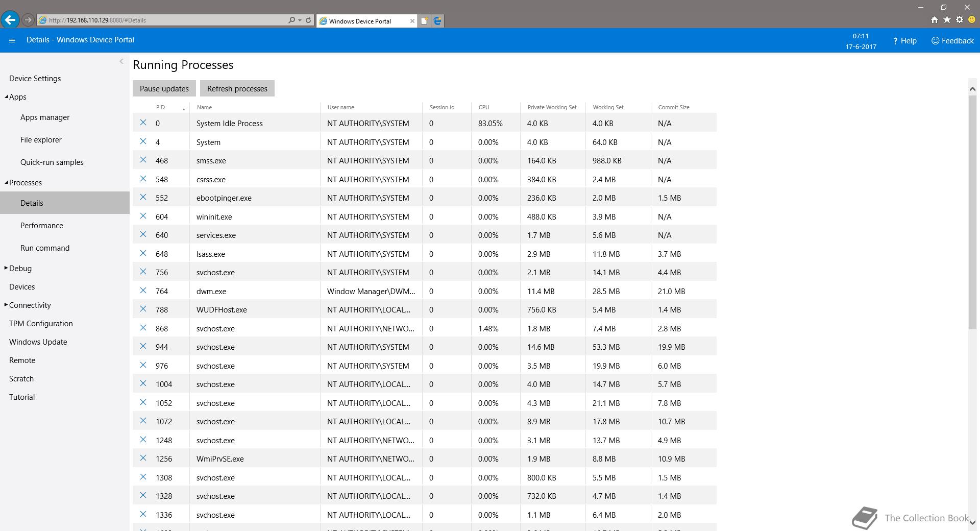Collapse the Apps tree section
Viewport: 980px width, 531px height.
6,96
